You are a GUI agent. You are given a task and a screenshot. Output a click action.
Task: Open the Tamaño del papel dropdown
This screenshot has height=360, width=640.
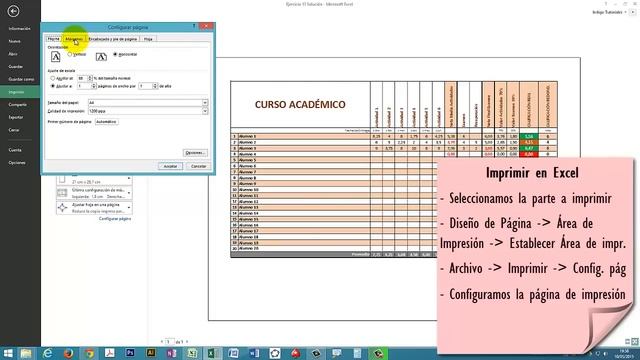coord(205,103)
